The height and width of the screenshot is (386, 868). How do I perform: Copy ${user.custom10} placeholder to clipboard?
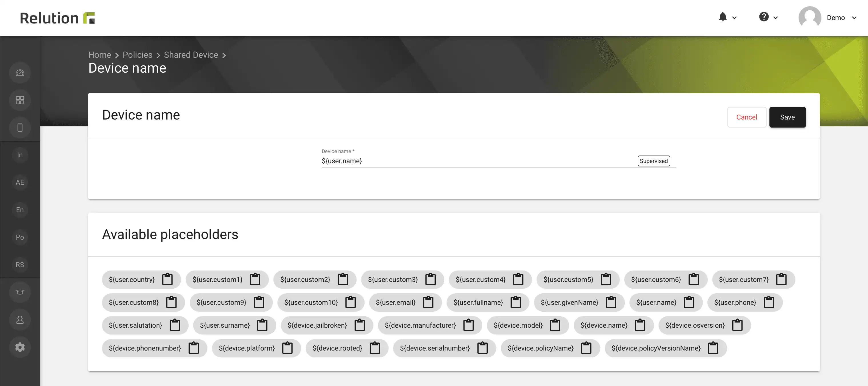tap(351, 303)
